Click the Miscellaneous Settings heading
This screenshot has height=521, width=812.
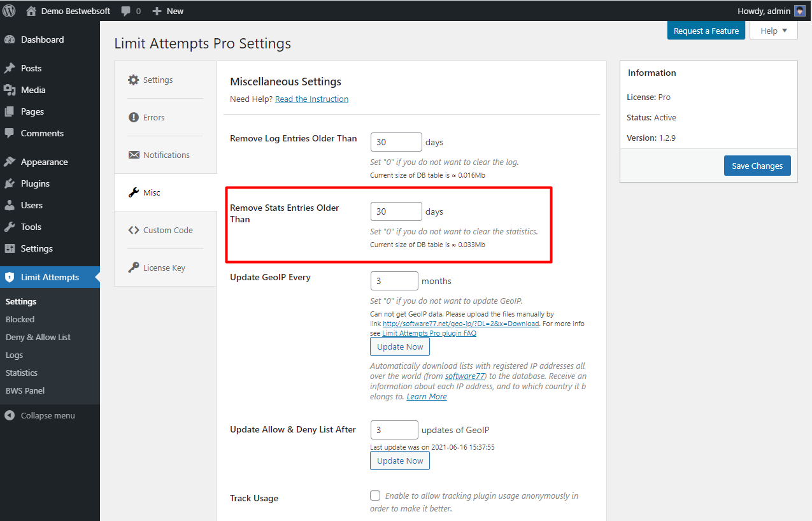[285, 82]
